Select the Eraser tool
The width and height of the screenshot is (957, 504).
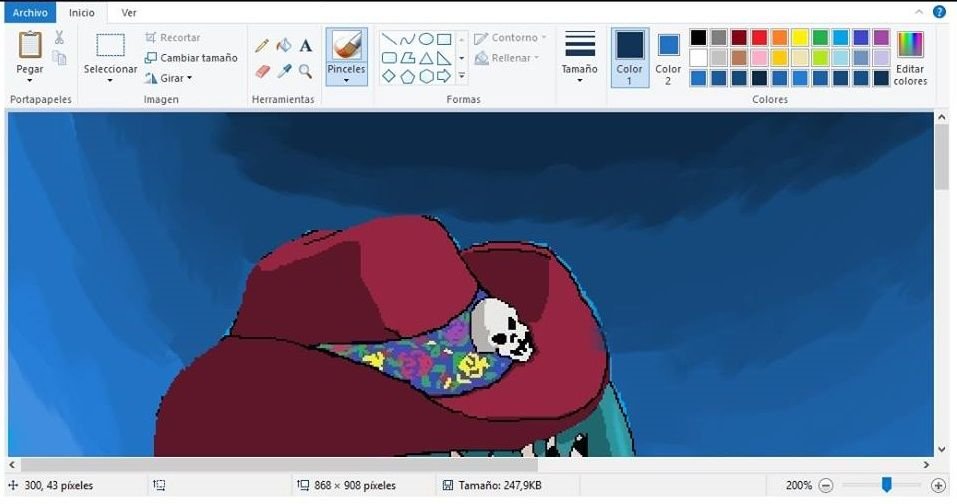tap(262, 71)
